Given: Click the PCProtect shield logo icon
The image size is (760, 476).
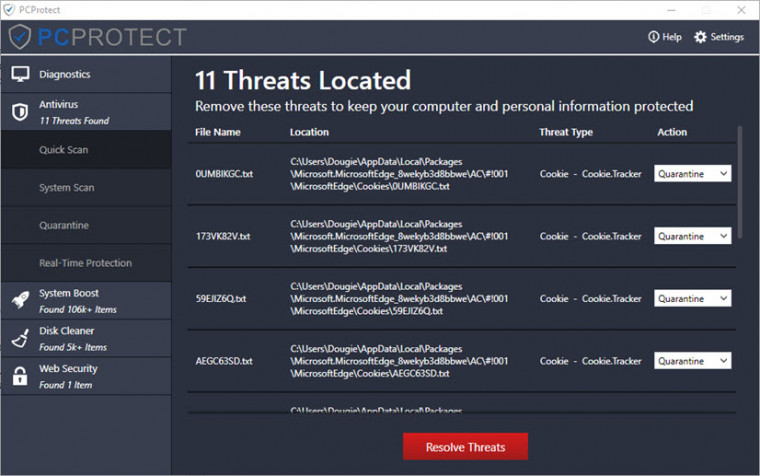Looking at the screenshot, I should click(x=20, y=37).
